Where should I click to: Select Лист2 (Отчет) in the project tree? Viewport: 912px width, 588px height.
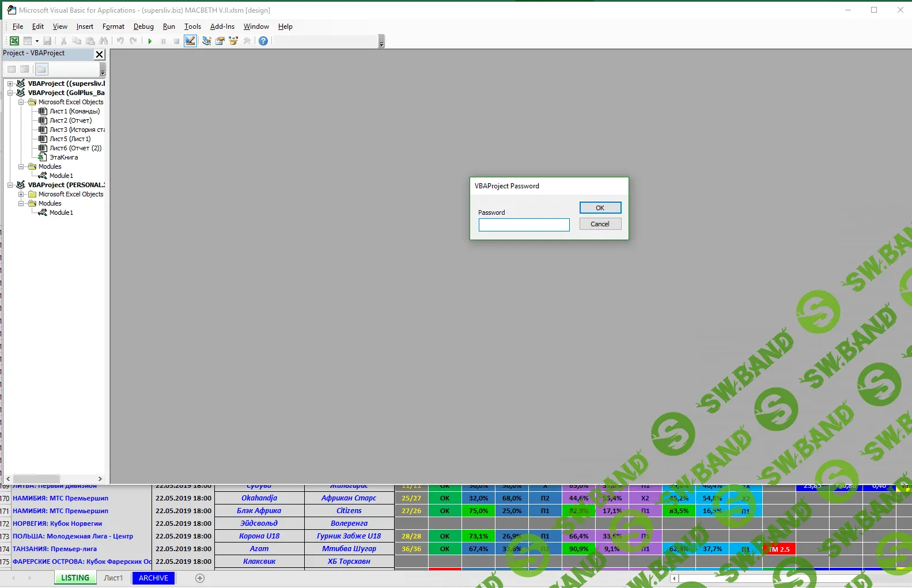coord(70,120)
